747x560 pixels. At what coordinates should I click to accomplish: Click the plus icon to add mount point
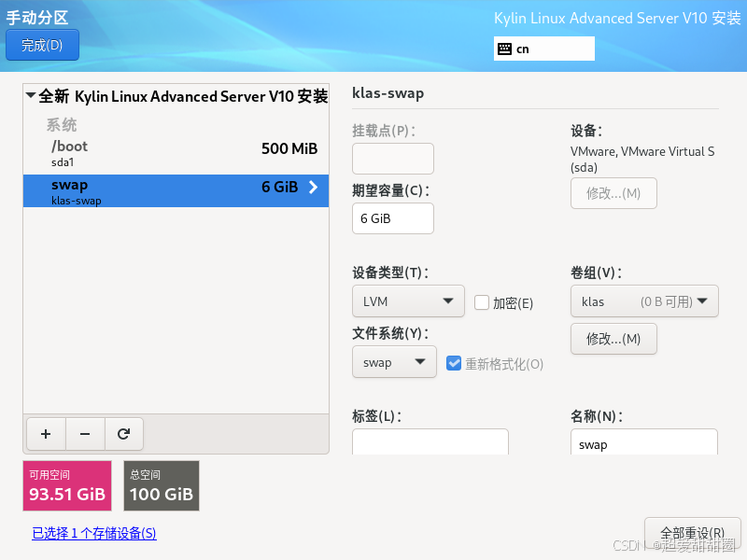pos(46,434)
